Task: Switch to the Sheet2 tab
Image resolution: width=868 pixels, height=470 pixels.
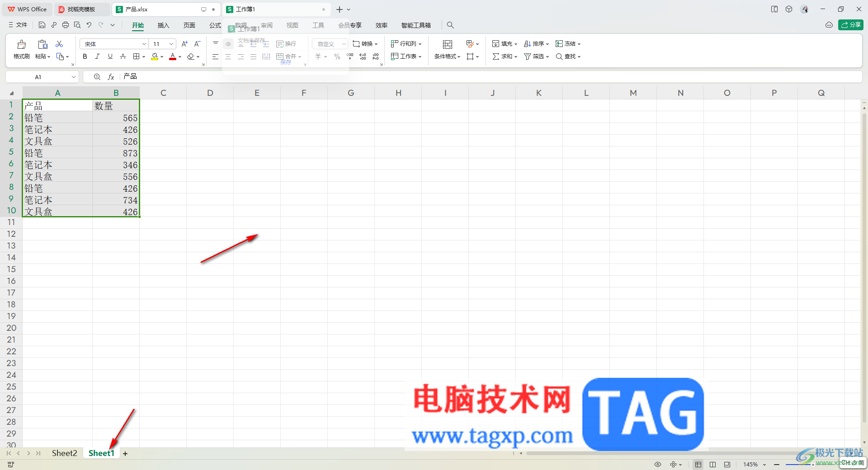Action: (64, 453)
